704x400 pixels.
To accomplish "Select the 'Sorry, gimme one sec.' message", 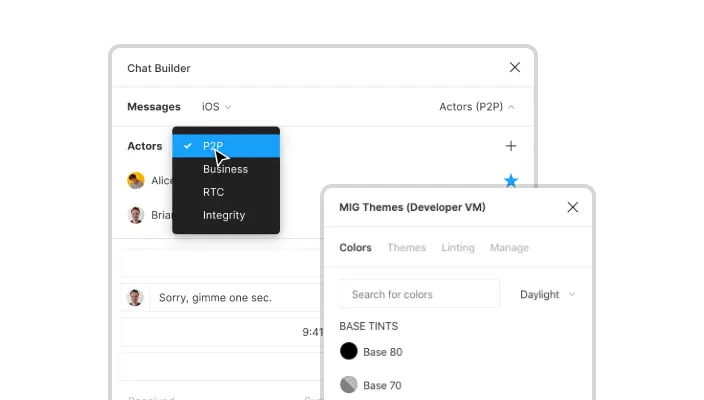I will pos(215,298).
